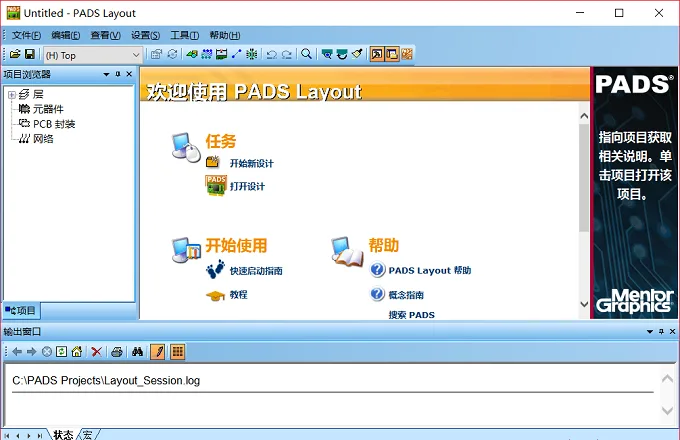This screenshot has height=440, width=680.
Task: Pin the 项目浏览器 panel
Action: 118,74
